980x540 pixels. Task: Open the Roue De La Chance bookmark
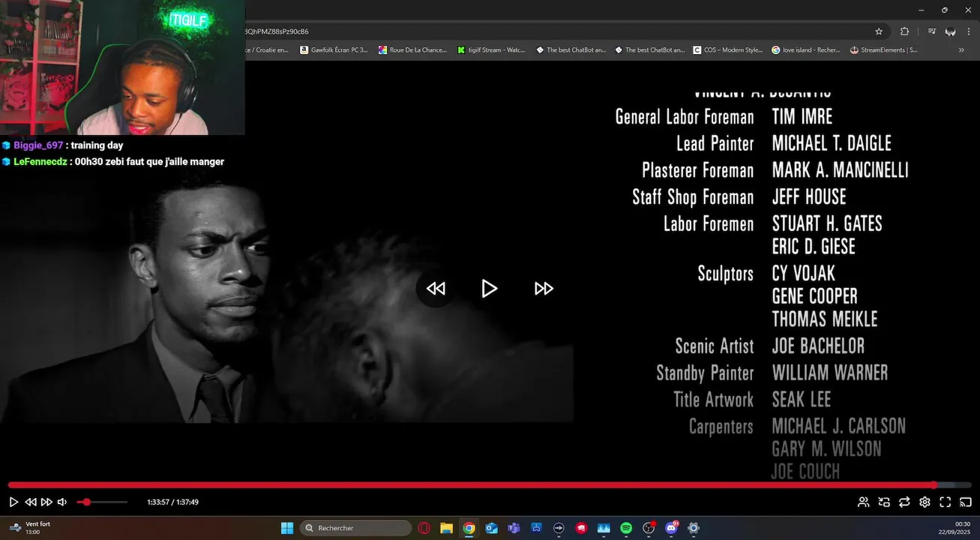(412, 50)
